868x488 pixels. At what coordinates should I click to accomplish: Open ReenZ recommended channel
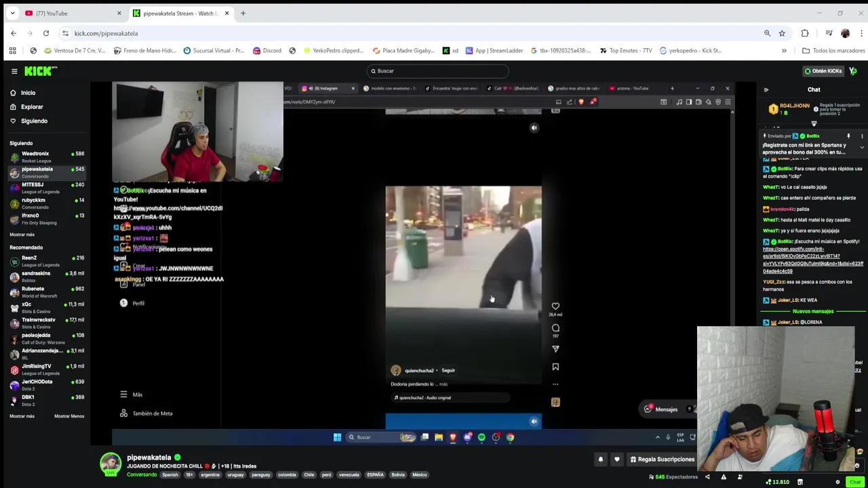point(47,261)
